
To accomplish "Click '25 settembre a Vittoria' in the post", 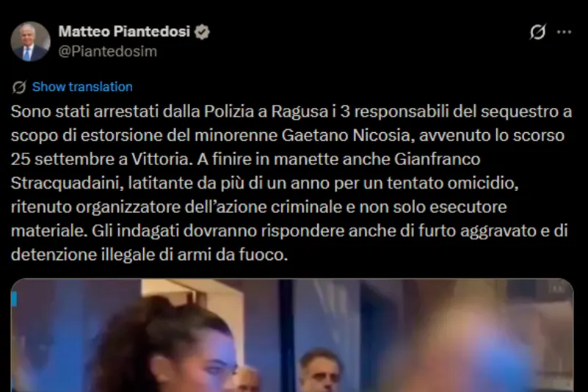I will point(99,159).
